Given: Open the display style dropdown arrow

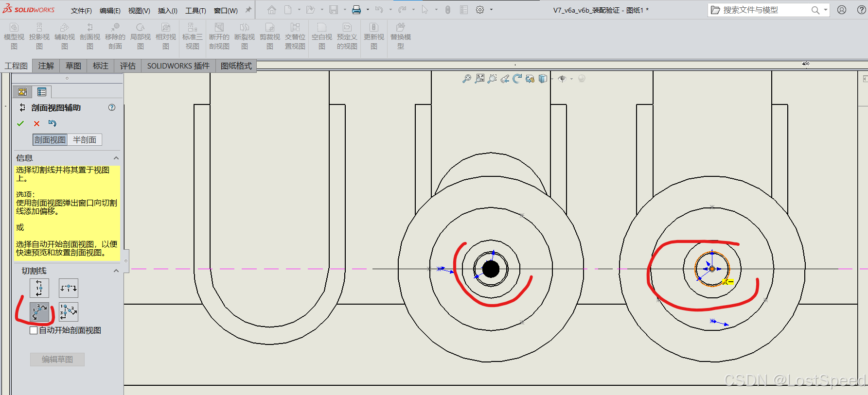Looking at the screenshot, I should point(552,79).
